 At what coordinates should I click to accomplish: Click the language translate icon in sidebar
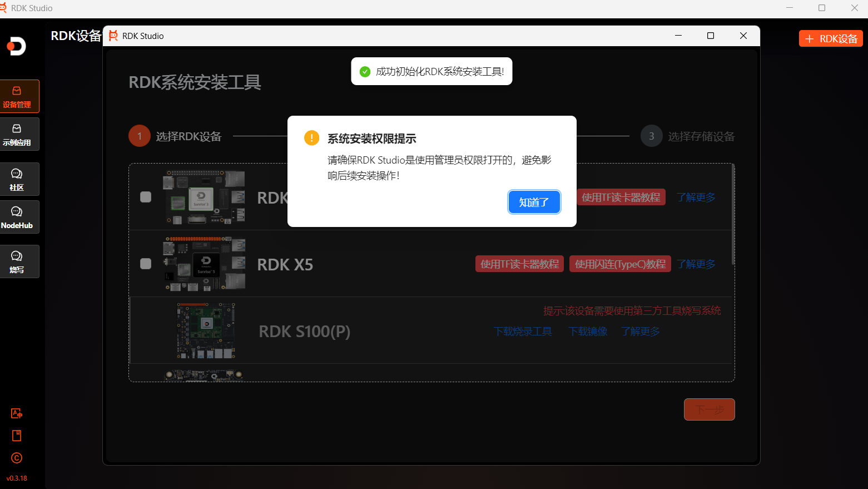(x=17, y=413)
